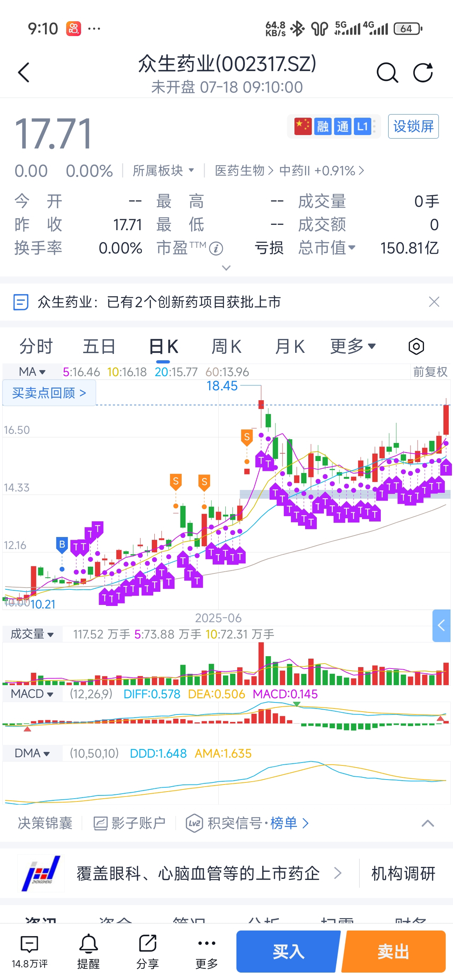Image resolution: width=453 pixels, height=980 pixels.
Task: Open Lv2 积突信号 icon
Action: [194, 823]
